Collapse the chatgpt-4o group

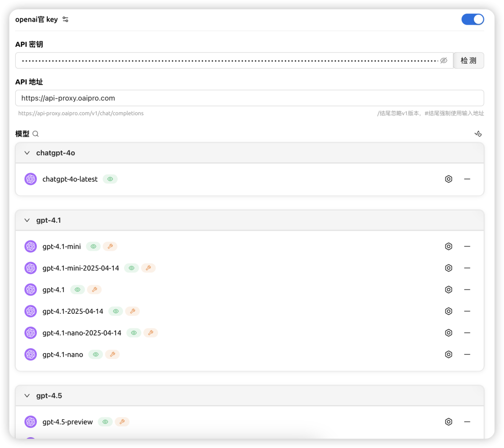click(x=27, y=153)
